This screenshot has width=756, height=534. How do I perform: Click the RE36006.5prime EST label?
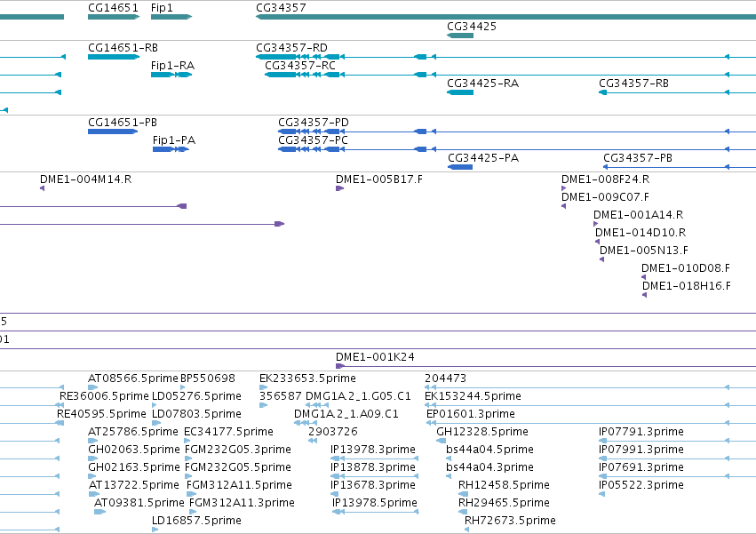104,396
